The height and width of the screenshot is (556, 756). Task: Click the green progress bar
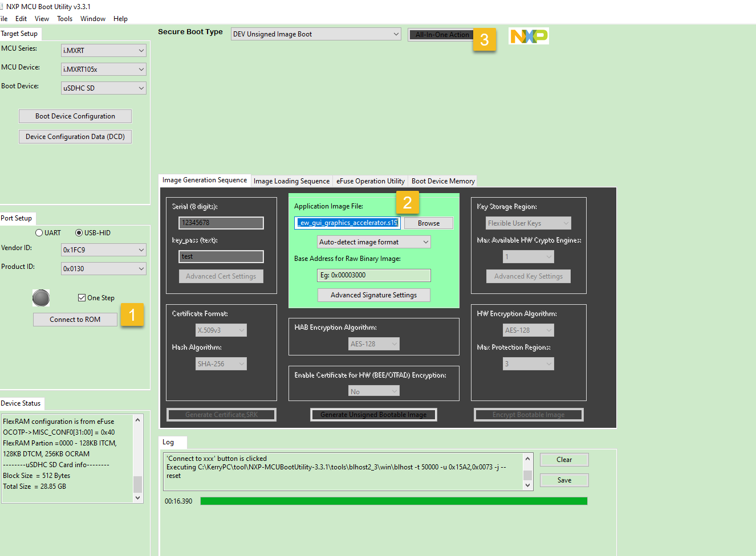[394, 501]
